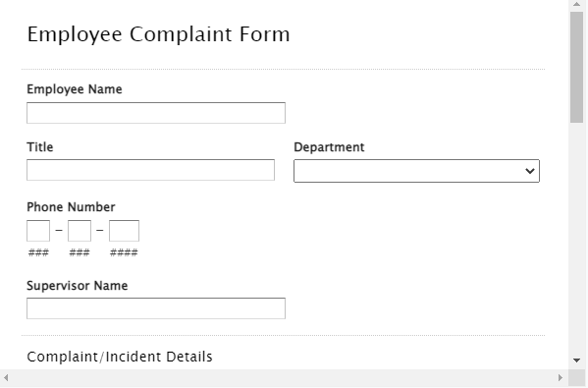Click the vertical scrollbar thumb
The height and width of the screenshot is (388, 588).
click(577, 67)
